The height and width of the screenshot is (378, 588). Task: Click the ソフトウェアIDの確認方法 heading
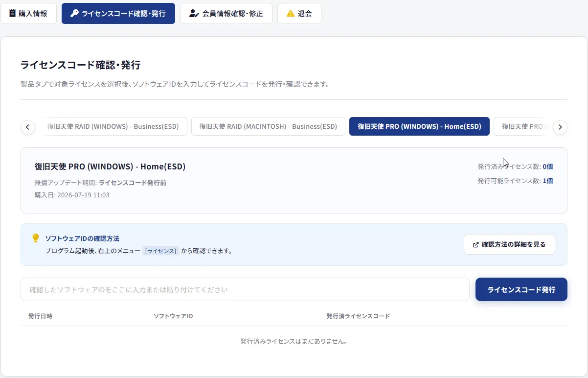tap(82, 238)
